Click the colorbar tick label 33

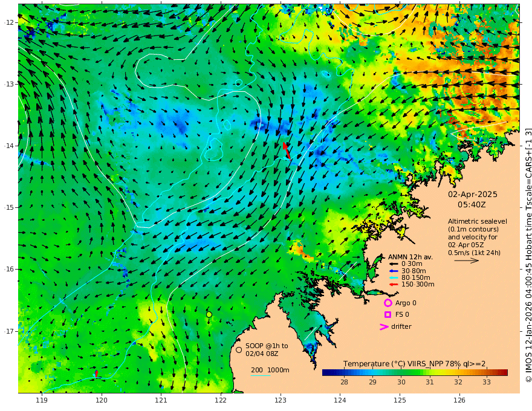487,382
